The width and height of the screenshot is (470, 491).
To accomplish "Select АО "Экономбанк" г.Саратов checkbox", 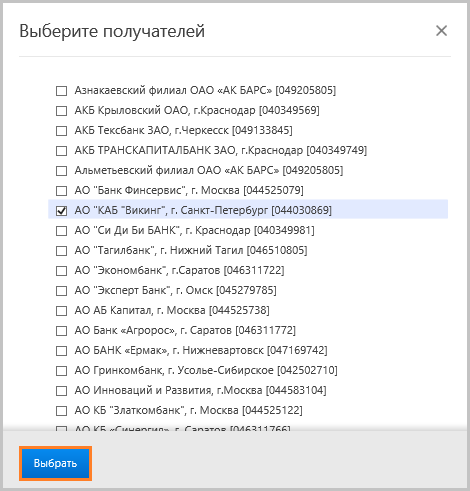I will point(61,271).
